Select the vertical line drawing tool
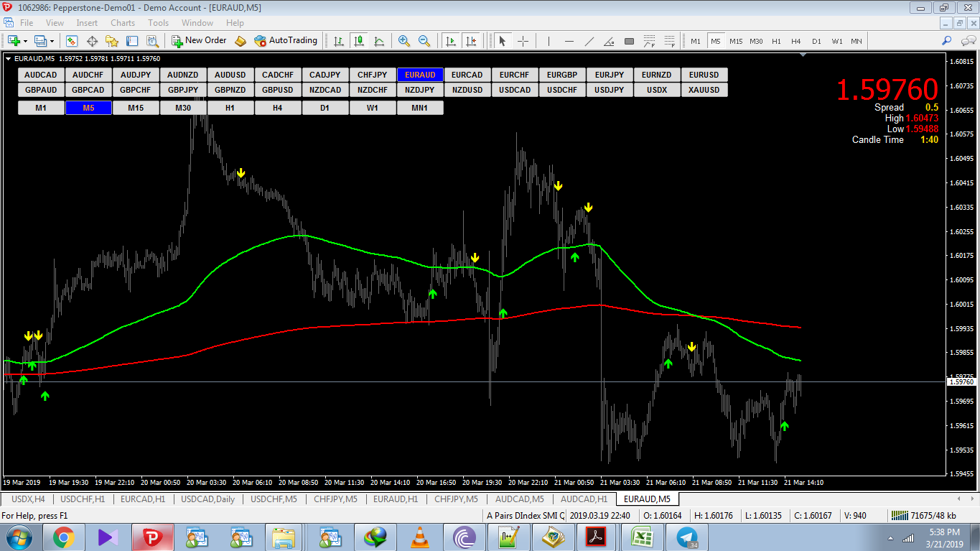The height and width of the screenshot is (551, 980). (549, 41)
